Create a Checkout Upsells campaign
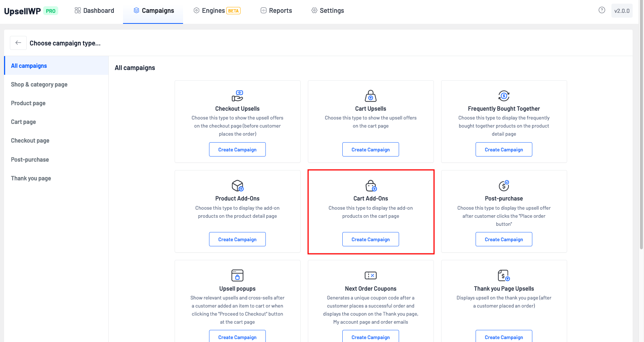This screenshot has height=342, width=644. pyautogui.click(x=237, y=150)
